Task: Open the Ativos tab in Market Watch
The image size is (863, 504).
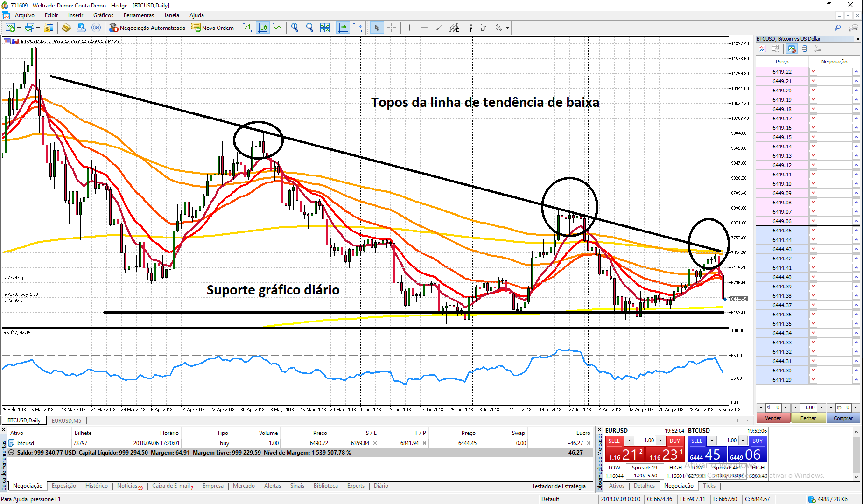Action: 617,486
